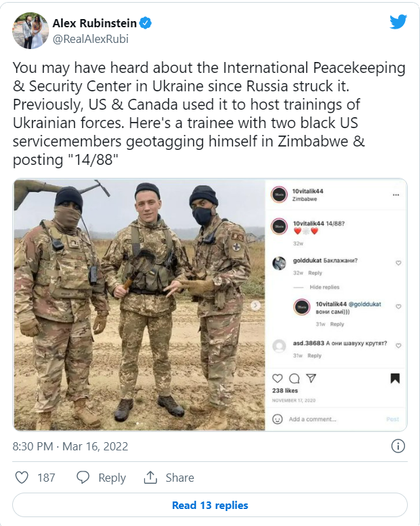Screen dimensions: 420x526
Task: Like the tweet with heart icon
Action: click(22, 478)
